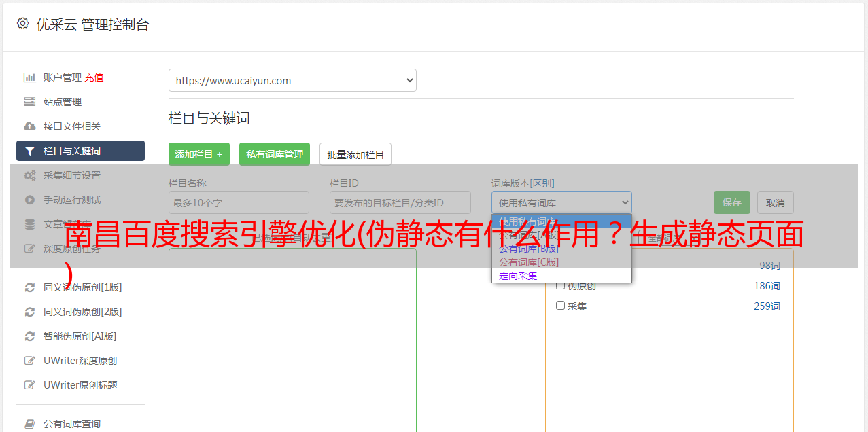Click the 186词 count next to 伪原创
This screenshot has height=432, width=868.
pos(767,286)
